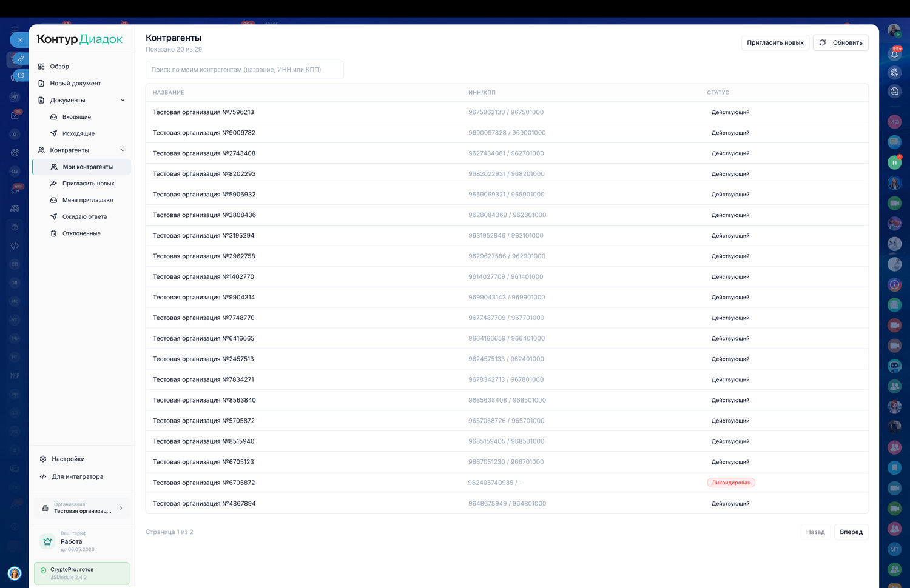This screenshot has height=588, width=910.
Task: Click the МСР item in the left strip
Action: [15, 376]
